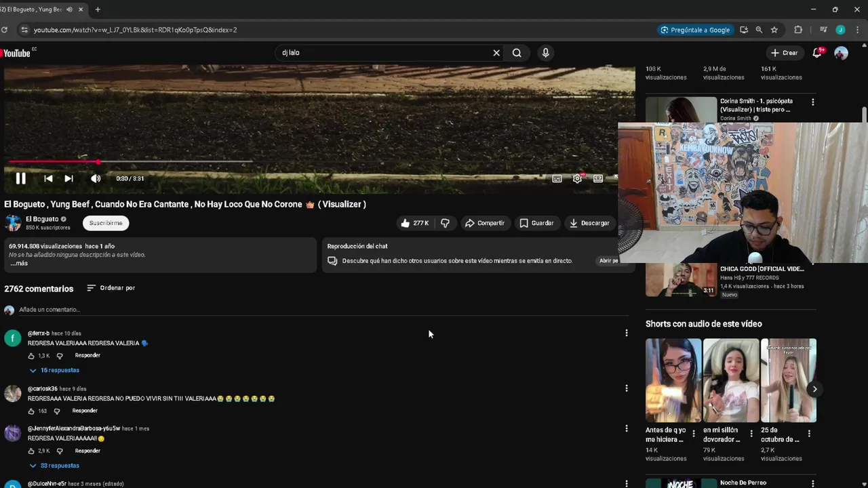868x488 pixels.
Task: Like the video with 277 K thumbs up
Action: [414, 223]
